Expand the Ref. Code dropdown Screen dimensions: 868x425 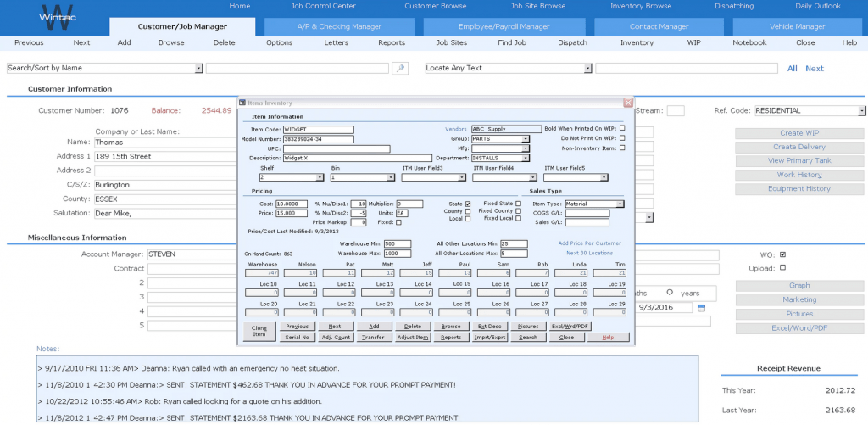coord(861,111)
